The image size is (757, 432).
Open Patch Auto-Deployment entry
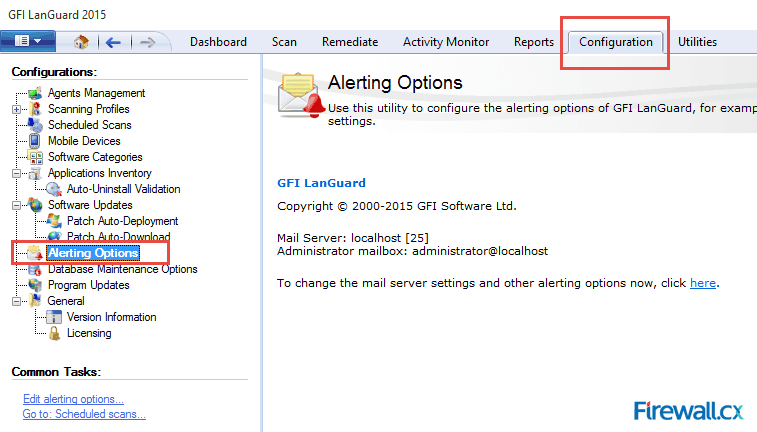(x=123, y=221)
